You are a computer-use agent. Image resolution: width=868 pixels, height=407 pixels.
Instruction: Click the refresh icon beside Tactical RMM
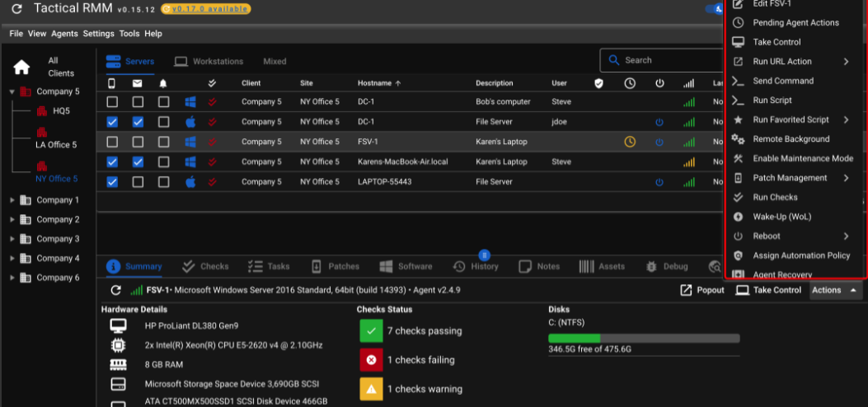17,9
